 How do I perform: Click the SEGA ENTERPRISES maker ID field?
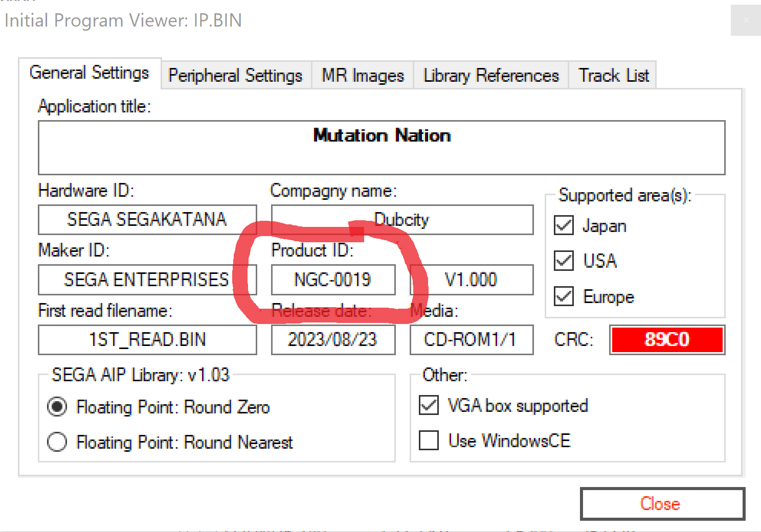coord(147,280)
